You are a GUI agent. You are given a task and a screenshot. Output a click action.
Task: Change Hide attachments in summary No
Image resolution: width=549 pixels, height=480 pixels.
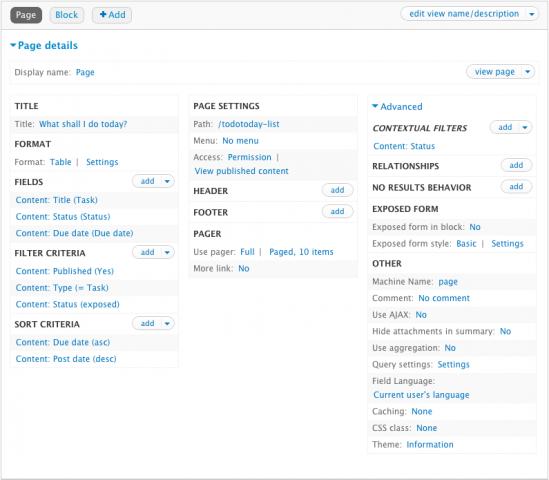[x=505, y=331]
